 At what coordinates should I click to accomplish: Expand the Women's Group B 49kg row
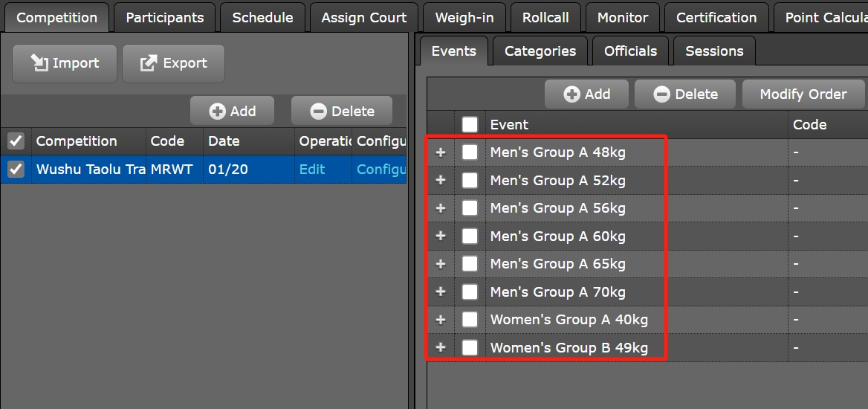pos(441,347)
